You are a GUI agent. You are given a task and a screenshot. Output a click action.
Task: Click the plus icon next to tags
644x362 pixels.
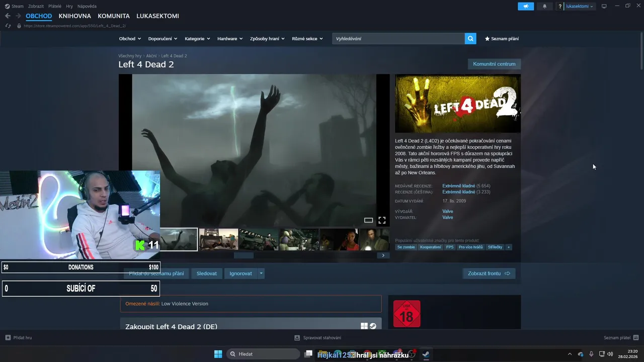(508, 247)
